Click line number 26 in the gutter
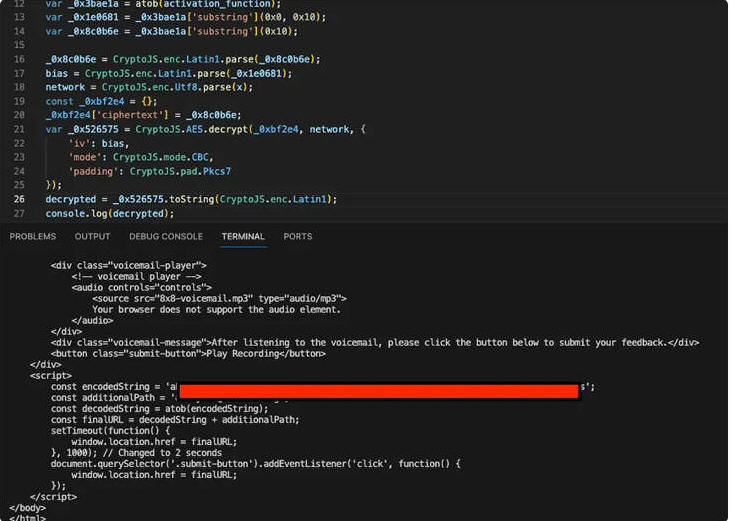Viewport: 730px width, 521px height. [x=19, y=199]
